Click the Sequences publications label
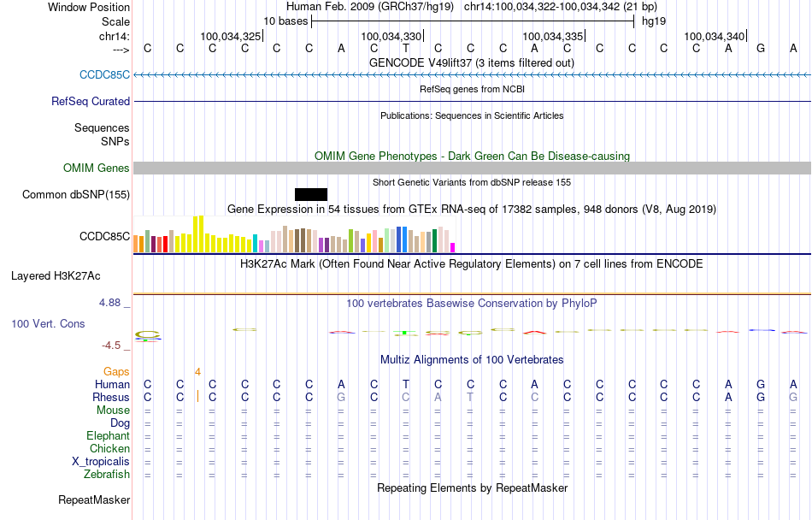Screen dimensions: 812x520 102,128
